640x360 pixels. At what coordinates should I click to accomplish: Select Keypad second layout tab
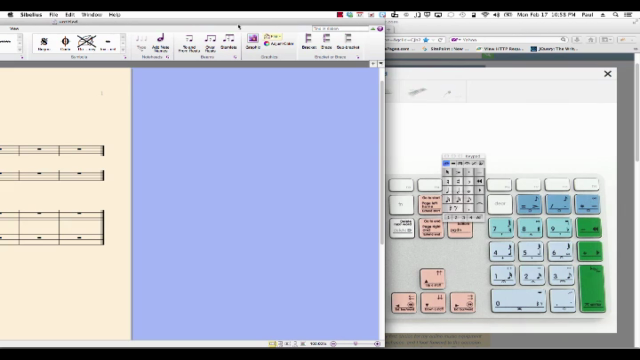[x=453, y=164]
